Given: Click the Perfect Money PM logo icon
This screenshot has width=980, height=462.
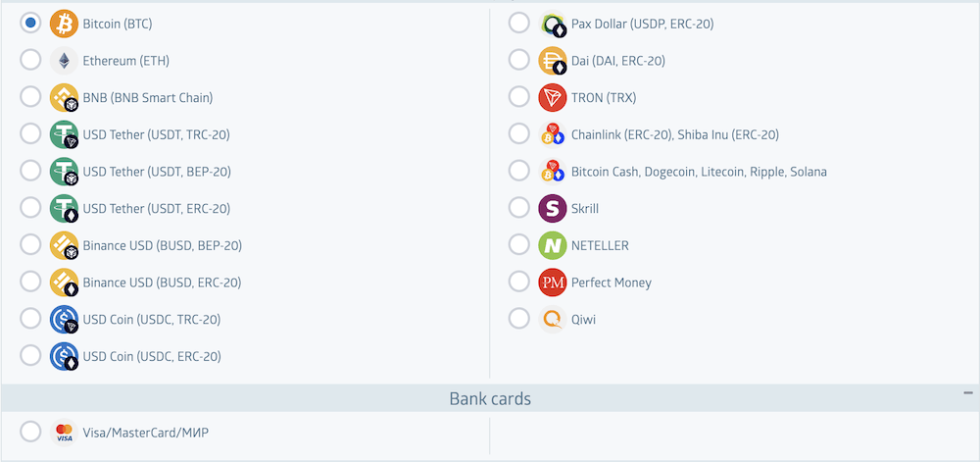Looking at the screenshot, I should [x=553, y=282].
